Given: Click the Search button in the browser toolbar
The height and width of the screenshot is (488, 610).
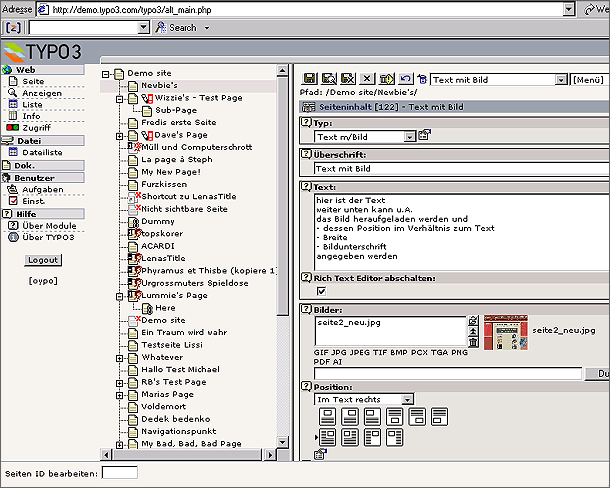Looking at the screenshot, I should coord(177,28).
